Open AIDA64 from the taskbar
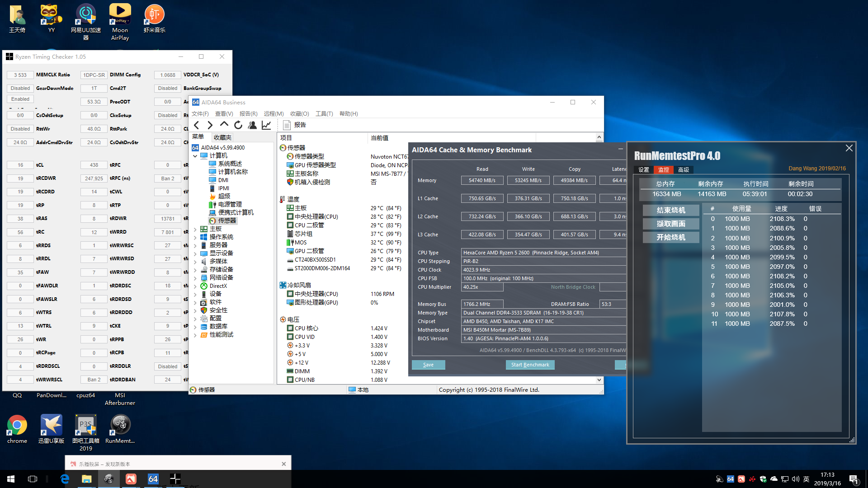The image size is (868, 488). (153, 479)
